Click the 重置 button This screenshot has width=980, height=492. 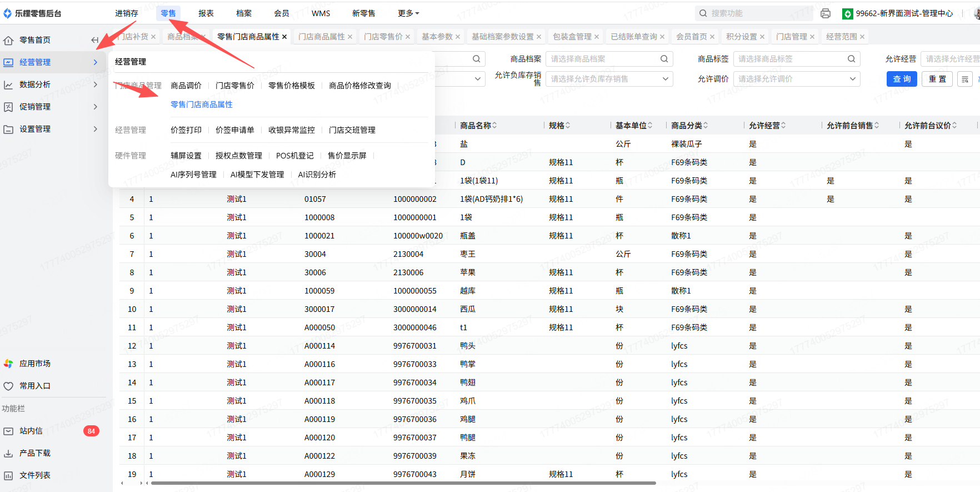tap(938, 79)
